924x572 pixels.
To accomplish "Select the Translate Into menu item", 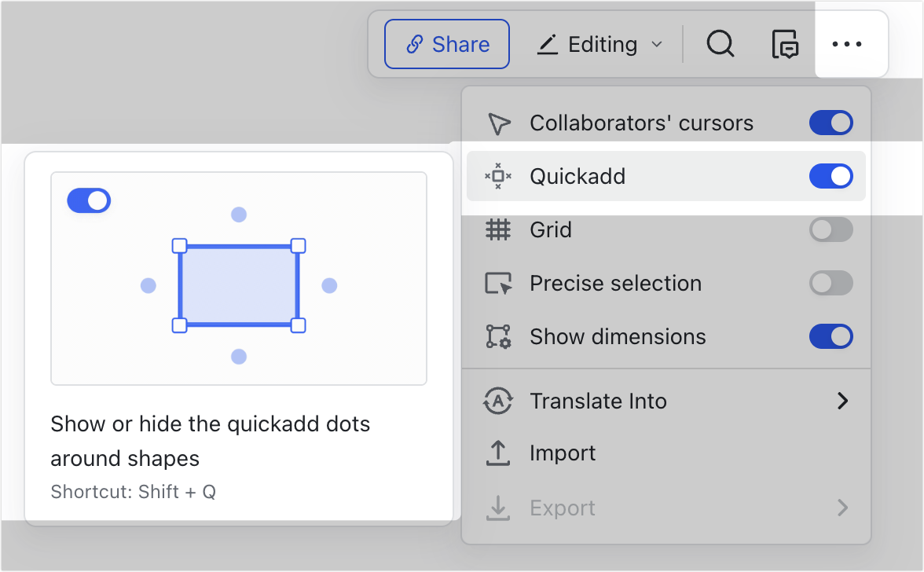I will (x=598, y=401).
